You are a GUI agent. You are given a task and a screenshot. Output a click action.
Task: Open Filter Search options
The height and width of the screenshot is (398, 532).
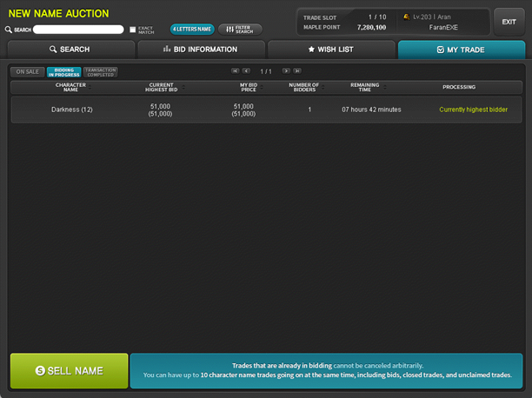tap(240, 30)
